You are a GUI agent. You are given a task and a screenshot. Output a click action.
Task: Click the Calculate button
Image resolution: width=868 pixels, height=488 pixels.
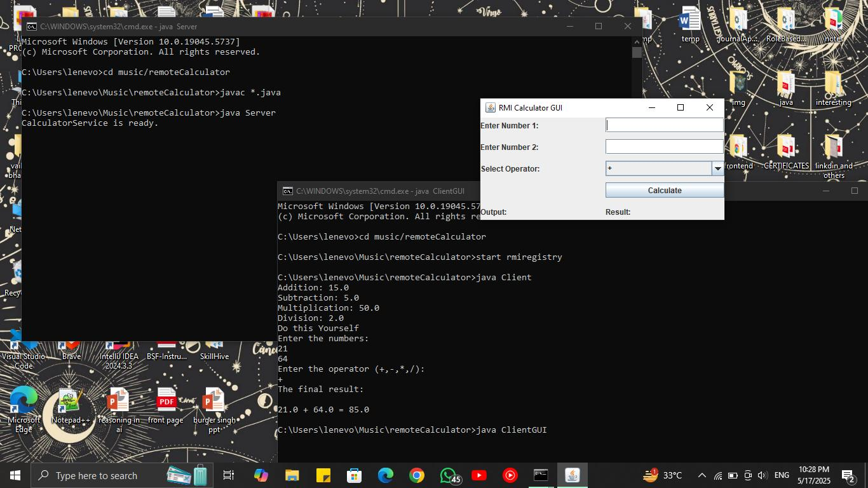pos(664,191)
